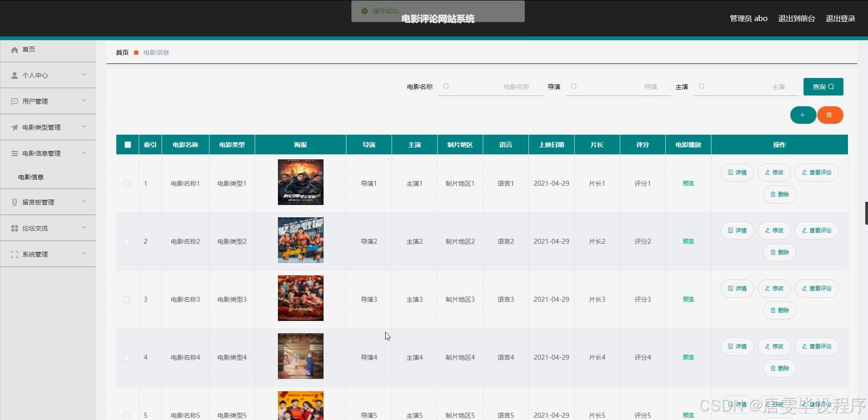Expand the 个人中心 menu chevron
The image size is (868, 420).
click(x=84, y=74)
